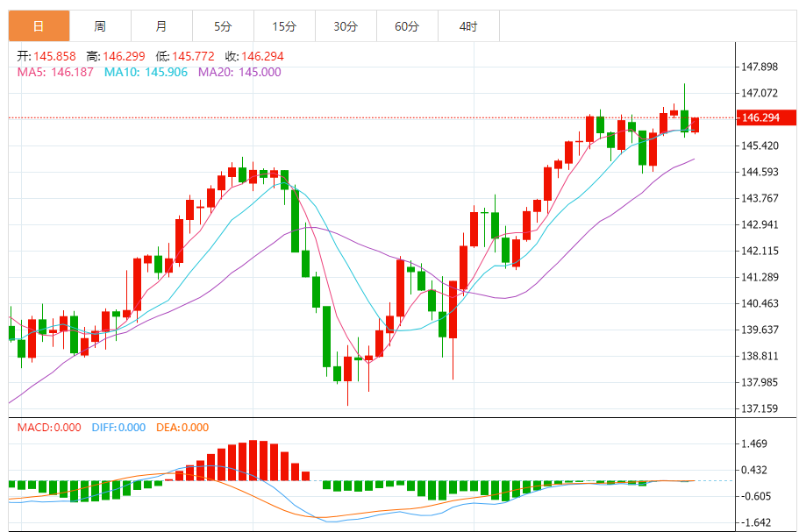Switch to the 周 weekly tab

[100, 26]
